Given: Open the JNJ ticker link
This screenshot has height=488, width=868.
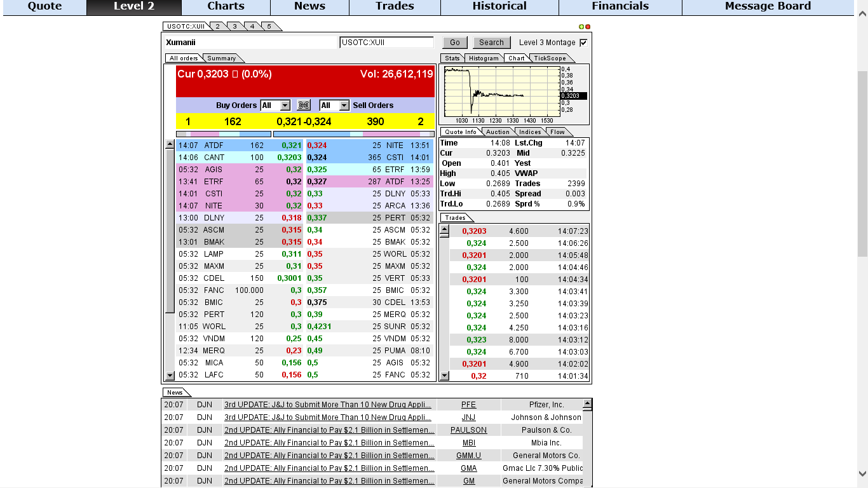Looking at the screenshot, I should coord(468,417).
